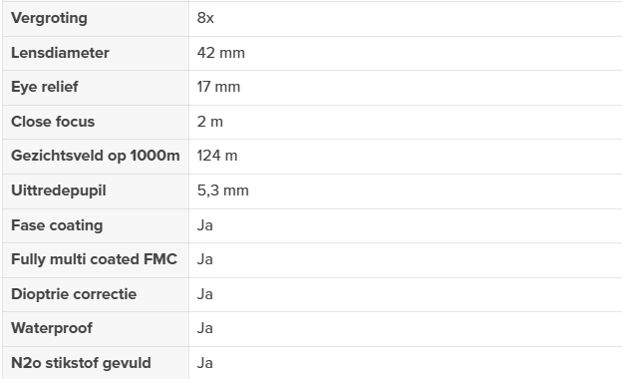Screen dimensions: 622x379
Task: Click Fully multi coated FMC label
Action: (94, 259)
